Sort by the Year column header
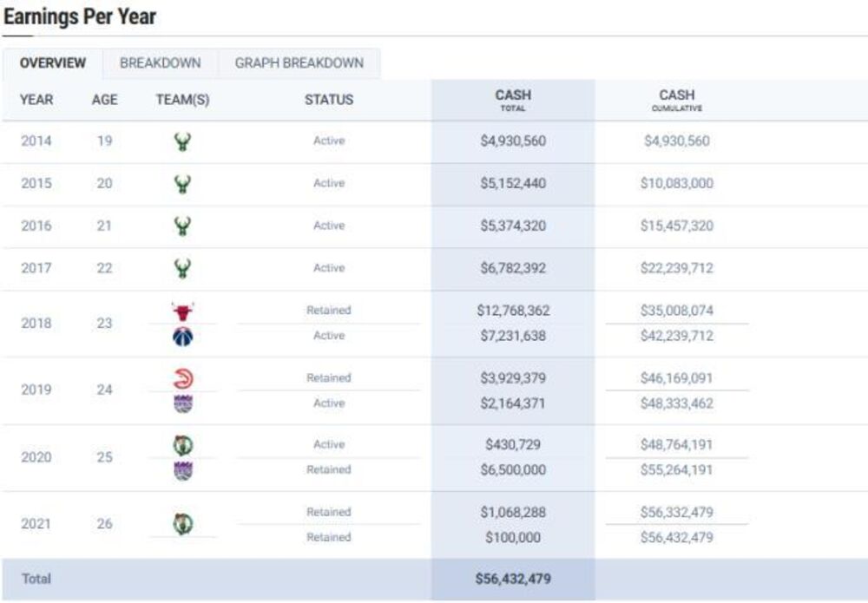Image resolution: width=868 pixels, height=603 pixels. [36, 100]
